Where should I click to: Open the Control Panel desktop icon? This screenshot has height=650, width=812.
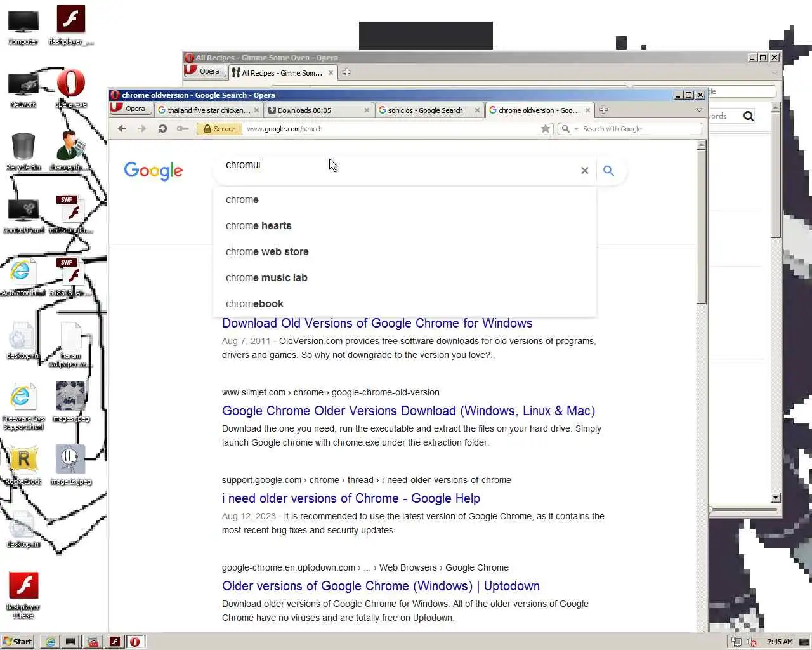(x=23, y=215)
